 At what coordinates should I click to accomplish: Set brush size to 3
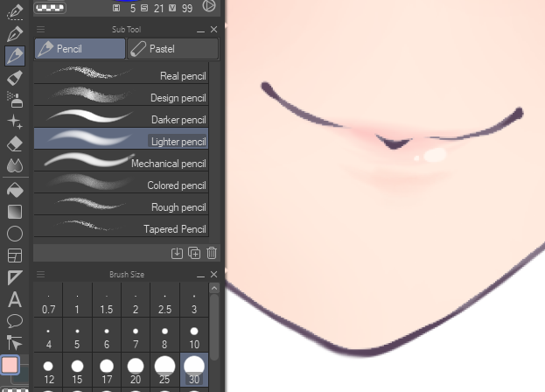tap(194, 300)
